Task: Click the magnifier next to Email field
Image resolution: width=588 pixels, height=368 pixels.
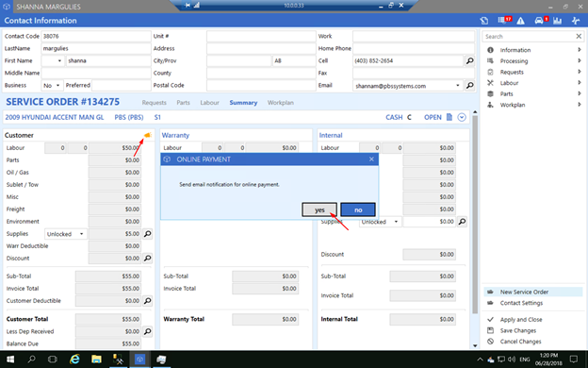Action: coord(469,86)
